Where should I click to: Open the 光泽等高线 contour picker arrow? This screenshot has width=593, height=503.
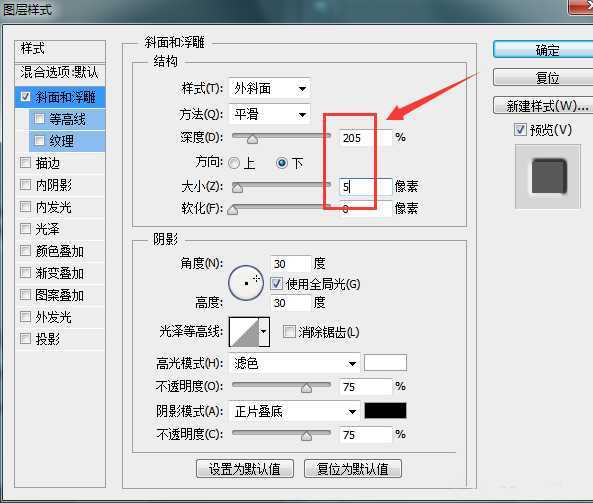264,332
